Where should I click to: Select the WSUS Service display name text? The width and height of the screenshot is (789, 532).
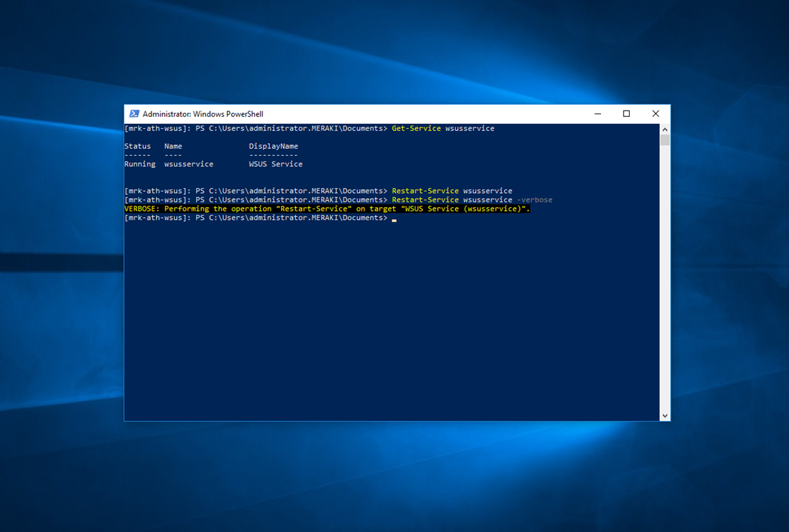pos(275,163)
